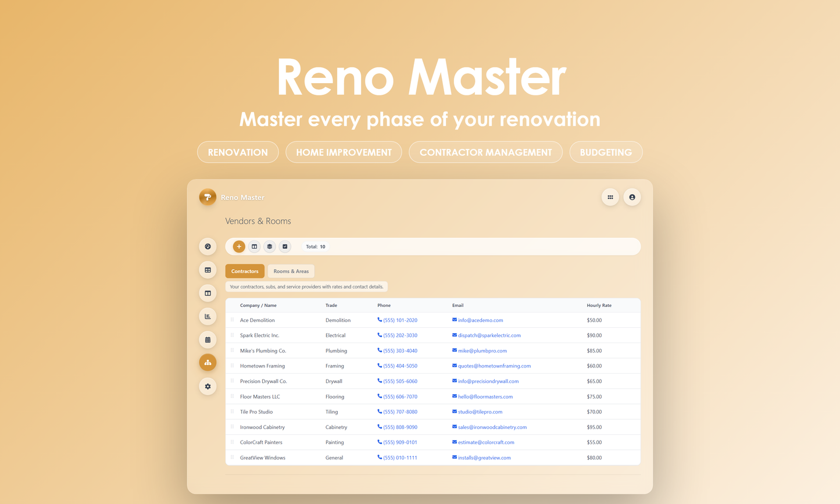Switch to the Rooms & Areas tab
The width and height of the screenshot is (840, 504).
click(291, 271)
